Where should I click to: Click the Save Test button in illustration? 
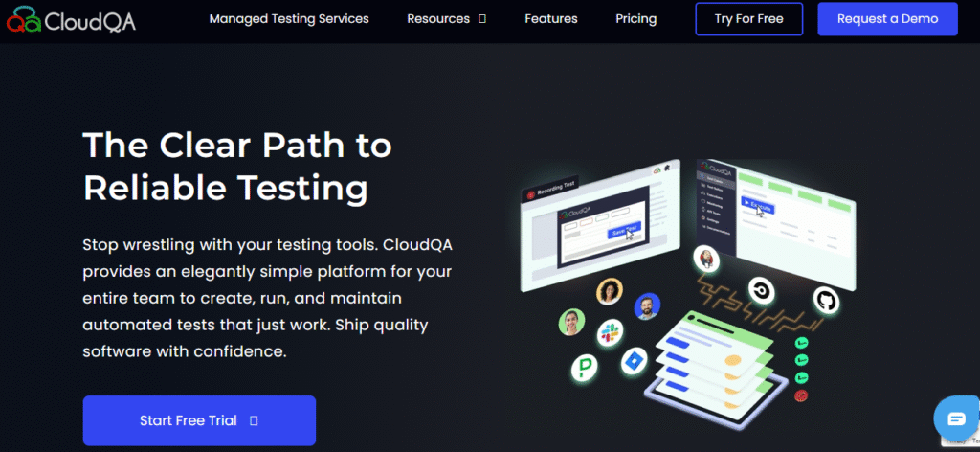click(622, 232)
